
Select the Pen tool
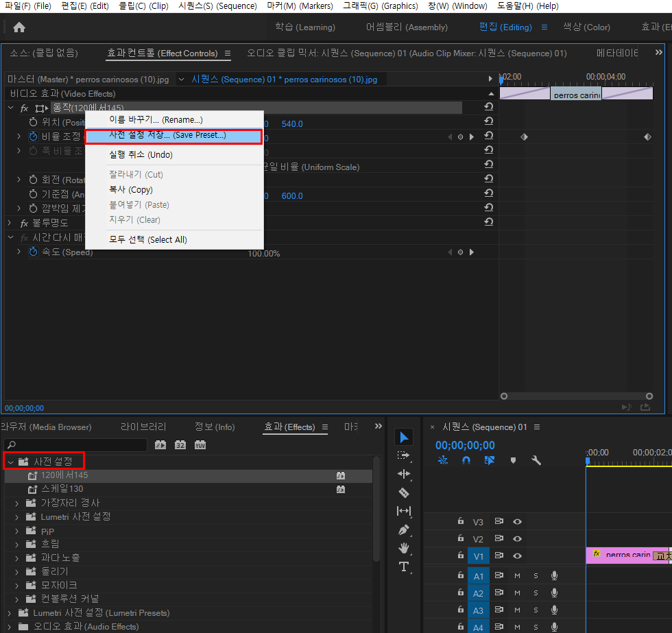coord(404,529)
